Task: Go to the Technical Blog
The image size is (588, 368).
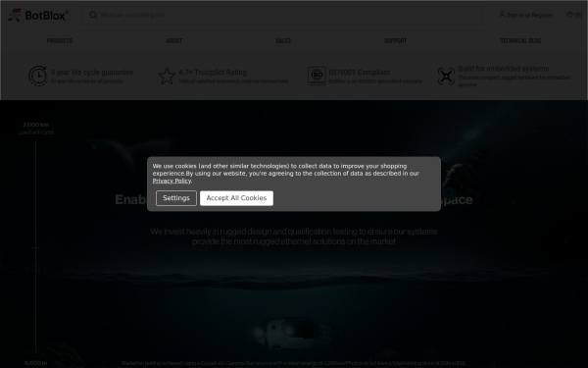Action: click(x=520, y=40)
